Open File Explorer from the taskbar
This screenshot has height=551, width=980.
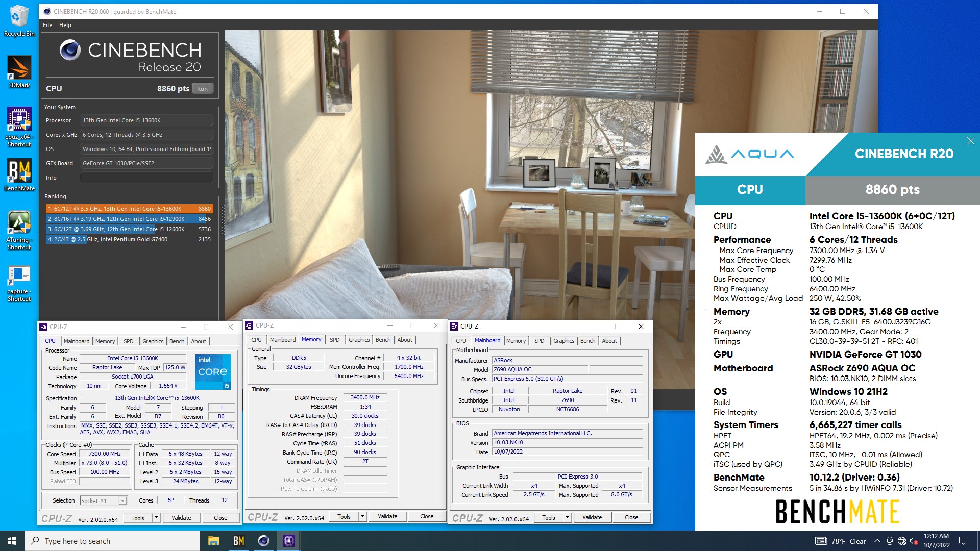coord(213,541)
